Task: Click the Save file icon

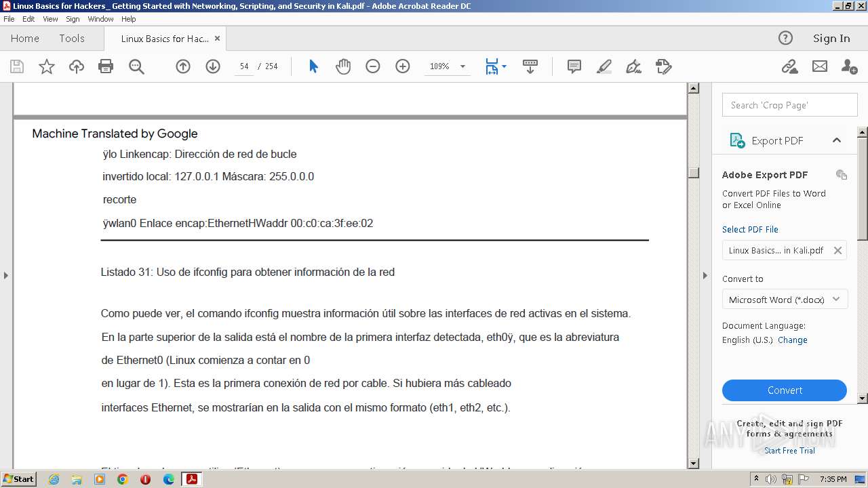Action: (17, 66)
